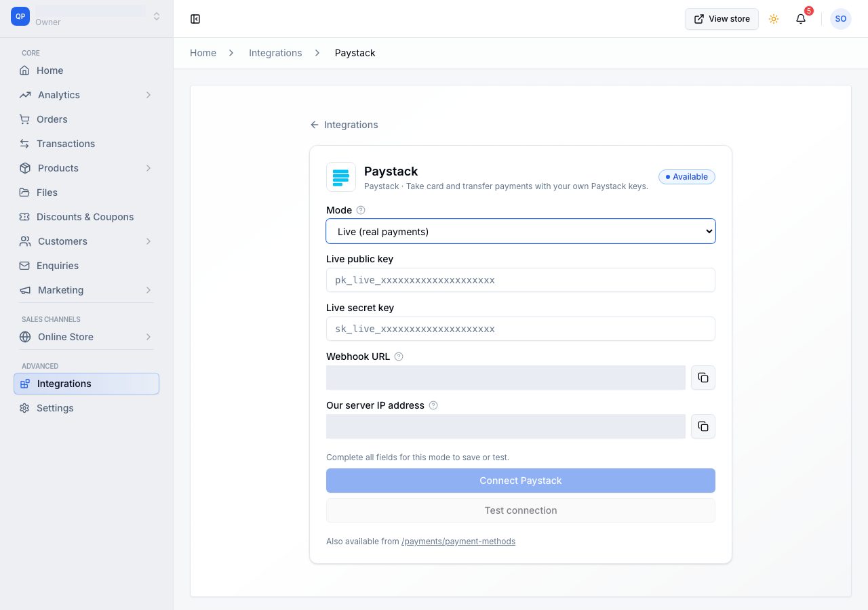
Task: Click the Webhook URL help icon
Action: click(x=399, y=357)
